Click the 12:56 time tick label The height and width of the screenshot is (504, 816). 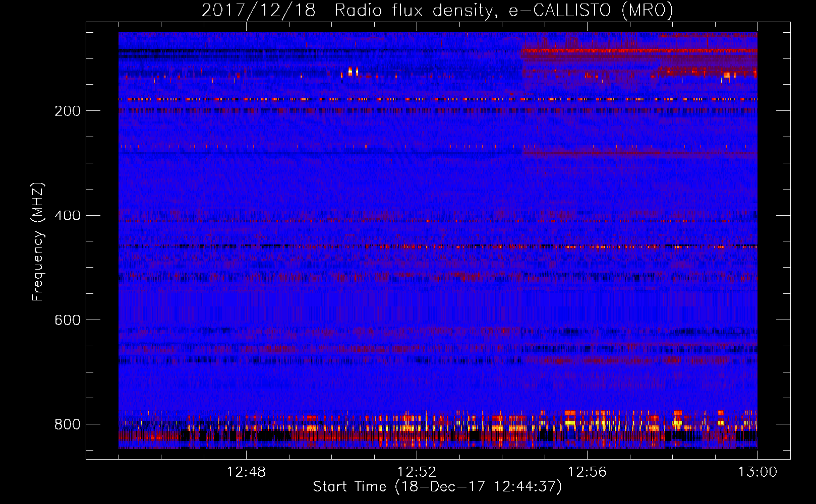pos(587,472)
